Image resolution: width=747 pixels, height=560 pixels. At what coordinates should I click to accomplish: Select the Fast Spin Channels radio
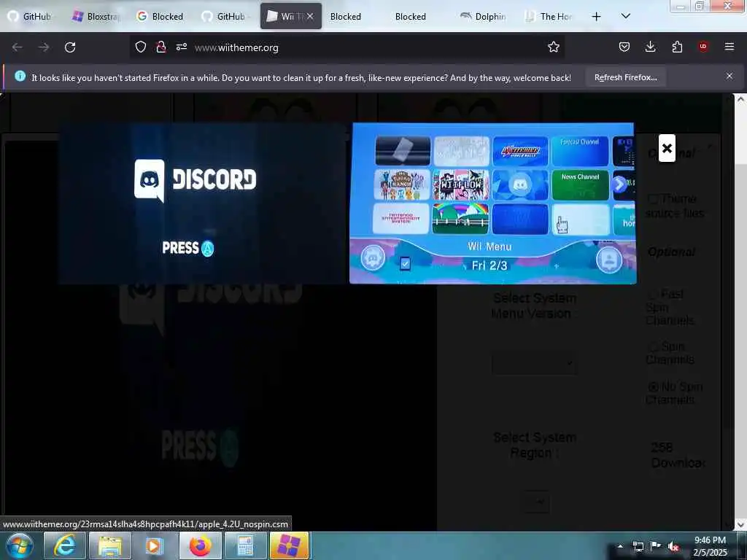654,294
